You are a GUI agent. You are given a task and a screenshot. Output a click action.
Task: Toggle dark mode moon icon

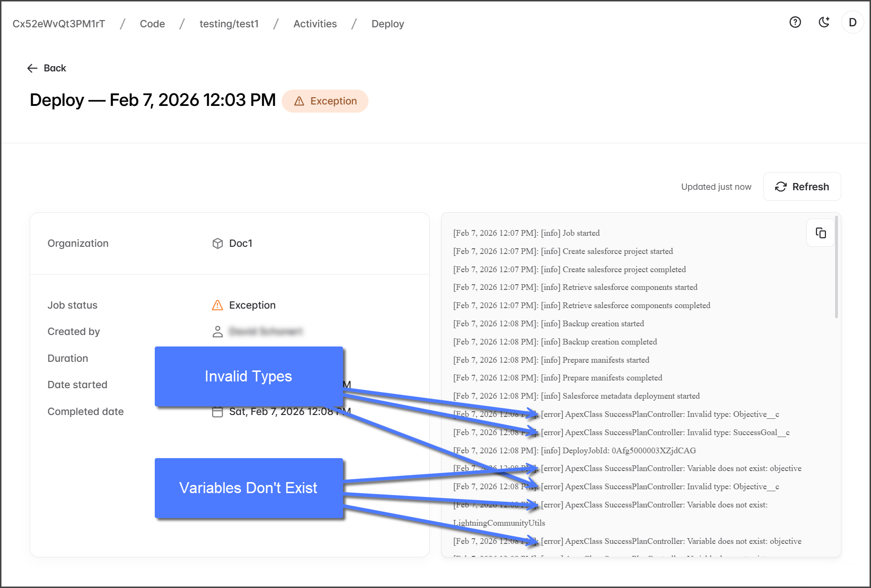click(x=824, y=23)
